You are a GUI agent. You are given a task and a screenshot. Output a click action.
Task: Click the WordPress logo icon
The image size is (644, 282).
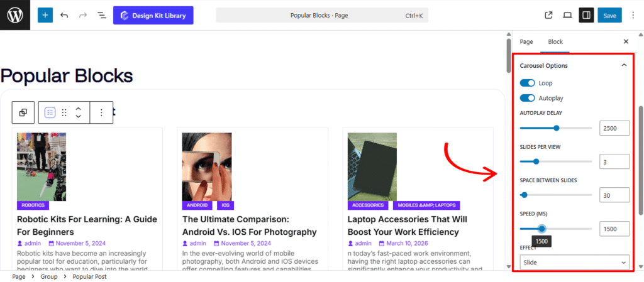(x=15, y=15)
